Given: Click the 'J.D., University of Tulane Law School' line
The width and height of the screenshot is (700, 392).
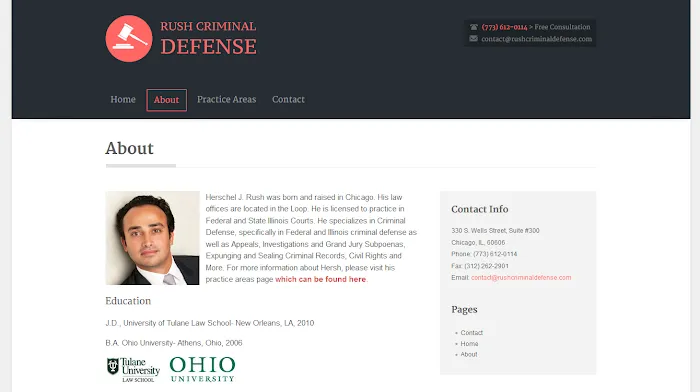Looking at the screenshot, I should tap(210, 323).
